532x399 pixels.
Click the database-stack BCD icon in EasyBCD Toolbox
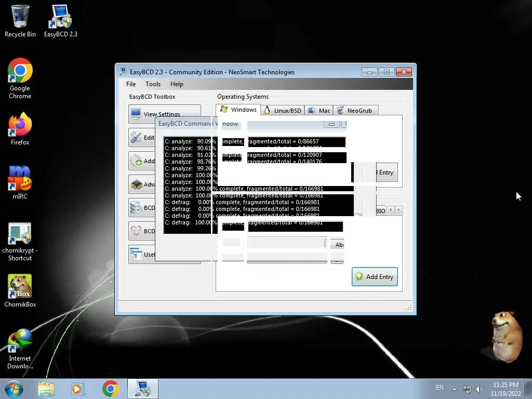[136, 207]
